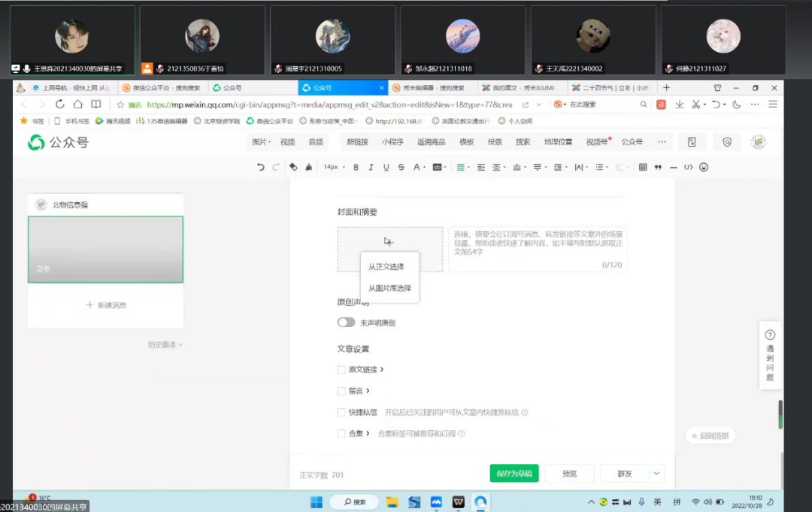Screen dimensions: 812x512
Task: Insert a table via the grid icon
Action: (643, 167)
